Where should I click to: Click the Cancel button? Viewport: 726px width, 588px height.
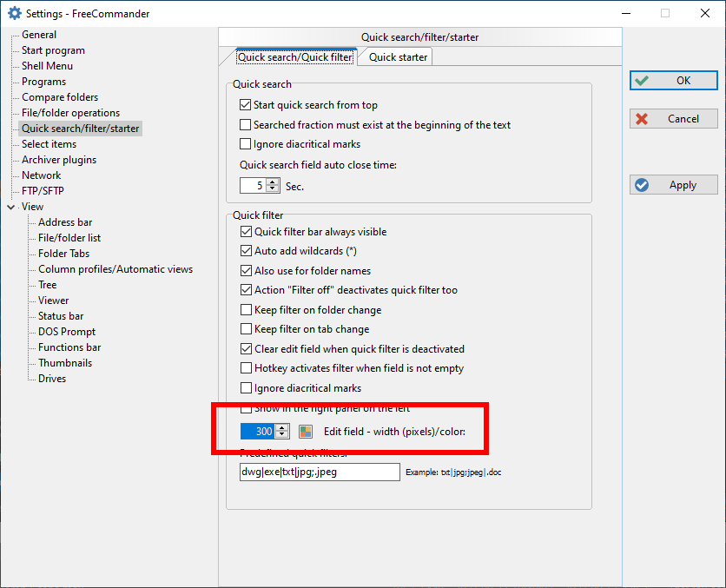pyautogui.click(x=674, y=119)
